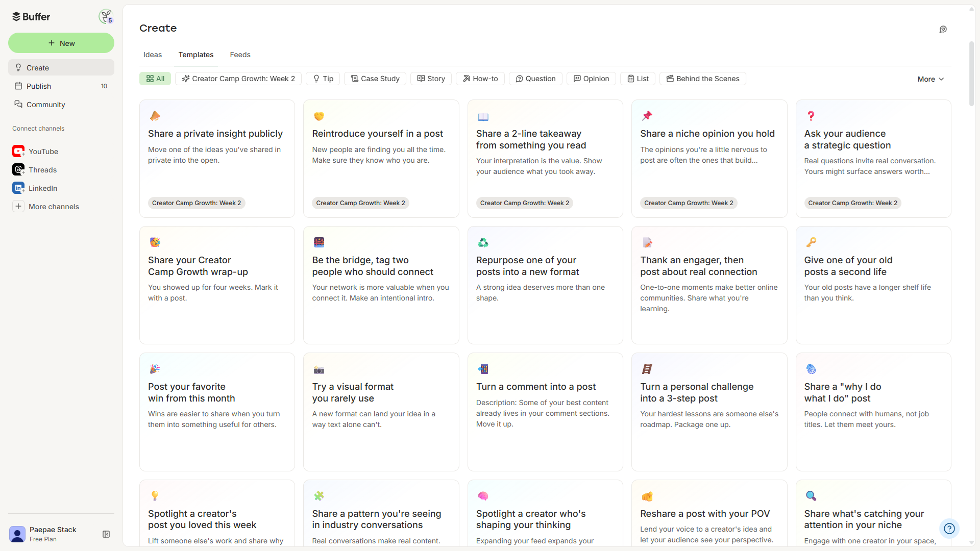Viewport: 980px width, 551px height.
Task: Open the sprout streak icon with badge 5
Action: tap(106, 16)
